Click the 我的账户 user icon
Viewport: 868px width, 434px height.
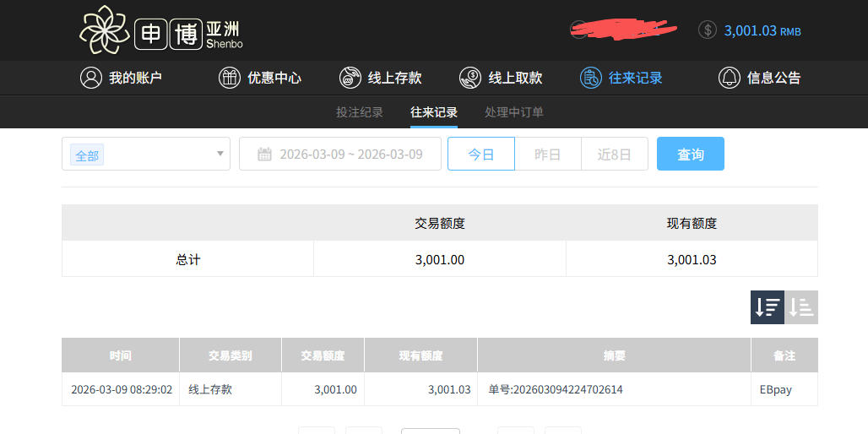click(90, 78)
